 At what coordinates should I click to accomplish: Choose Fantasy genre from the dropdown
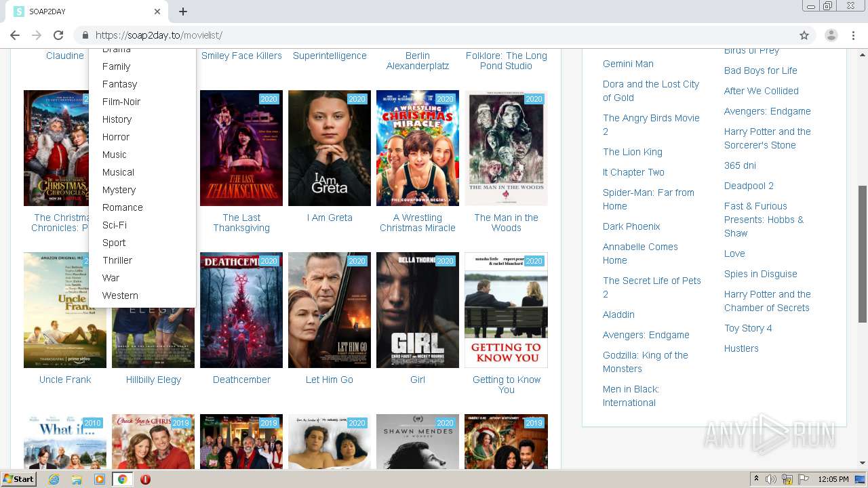point(119,84)
